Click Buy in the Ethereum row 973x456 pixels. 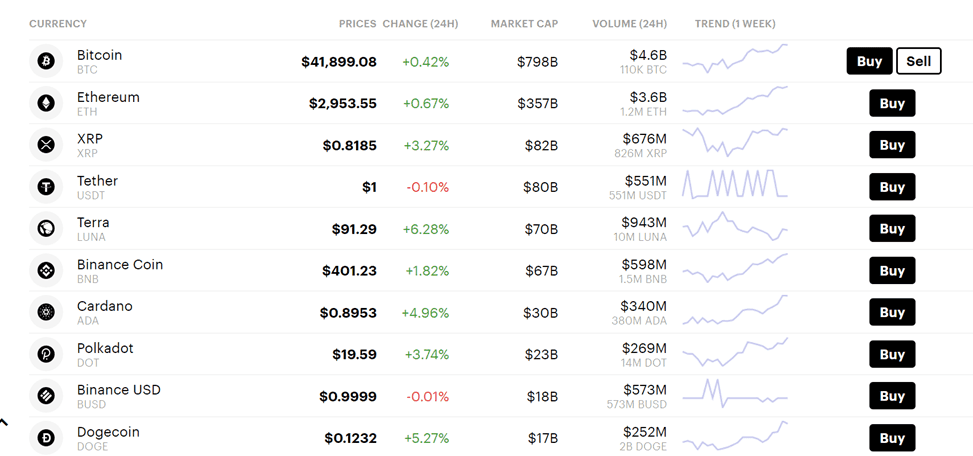click(892, 103)
